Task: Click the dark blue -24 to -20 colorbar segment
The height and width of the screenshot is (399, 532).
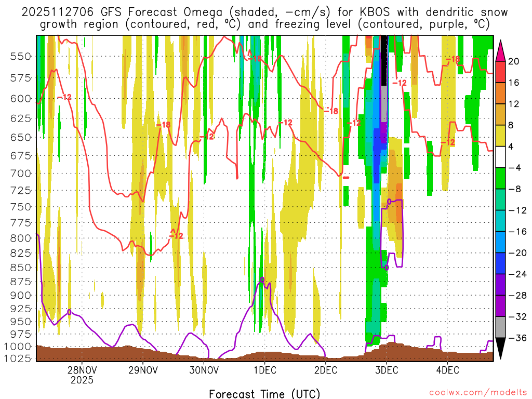Action: tap(500, 263)
